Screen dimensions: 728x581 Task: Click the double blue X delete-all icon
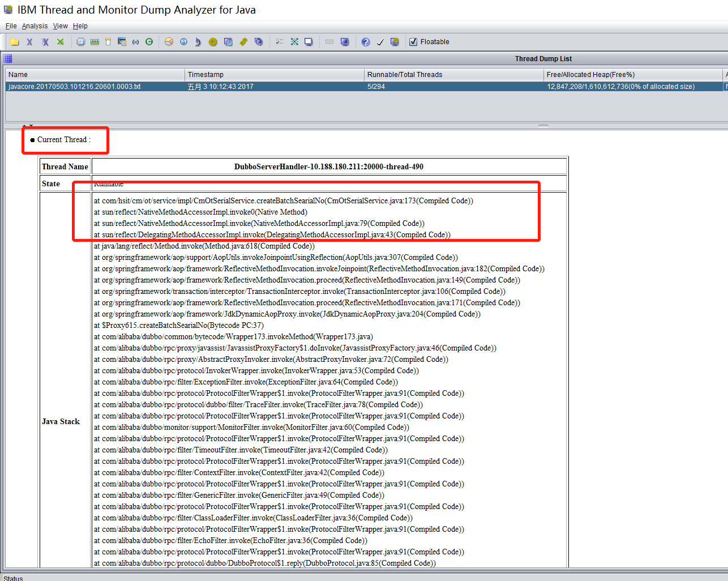click(x=45, y=42)
